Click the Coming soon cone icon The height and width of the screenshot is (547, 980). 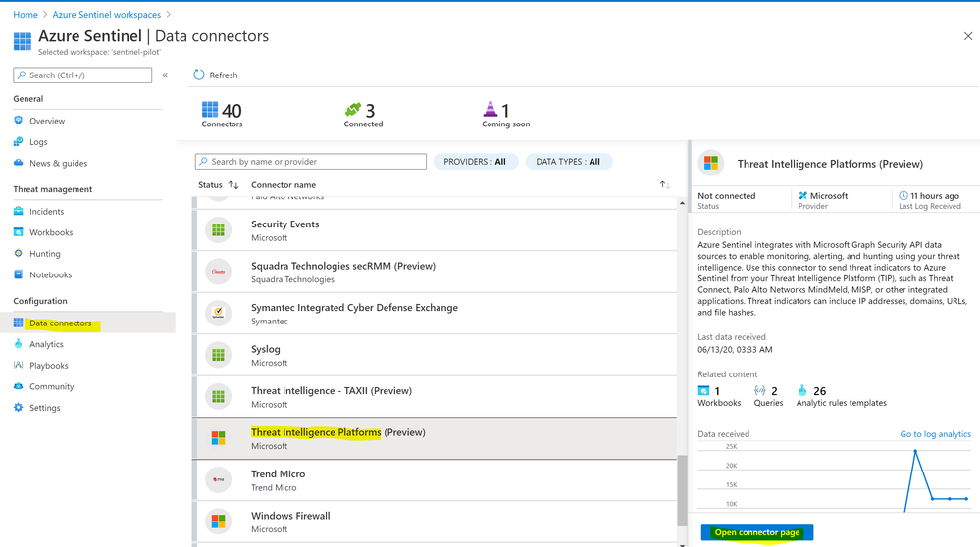[490, 109]
